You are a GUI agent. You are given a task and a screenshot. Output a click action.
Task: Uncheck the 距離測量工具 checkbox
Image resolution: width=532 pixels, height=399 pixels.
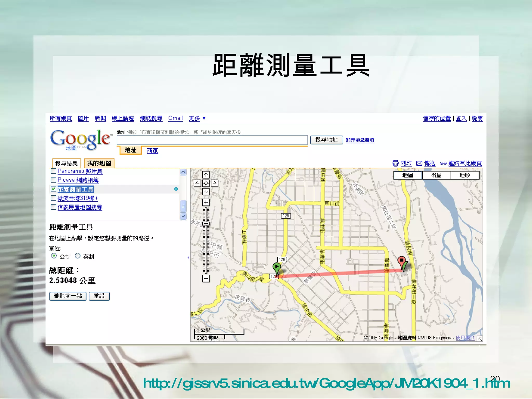click(x=54, y=189)
